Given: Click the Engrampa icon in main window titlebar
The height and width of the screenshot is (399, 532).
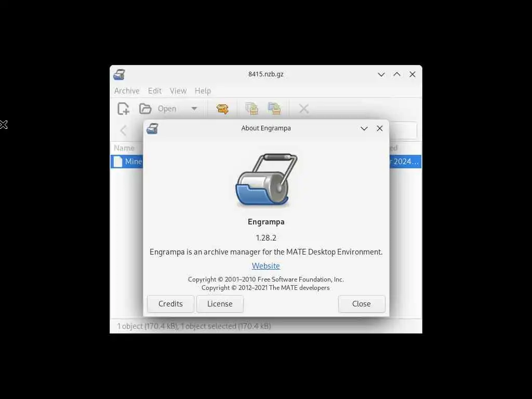Looking at the screenshot, I should pyautogui.click(x=119, y=74).
